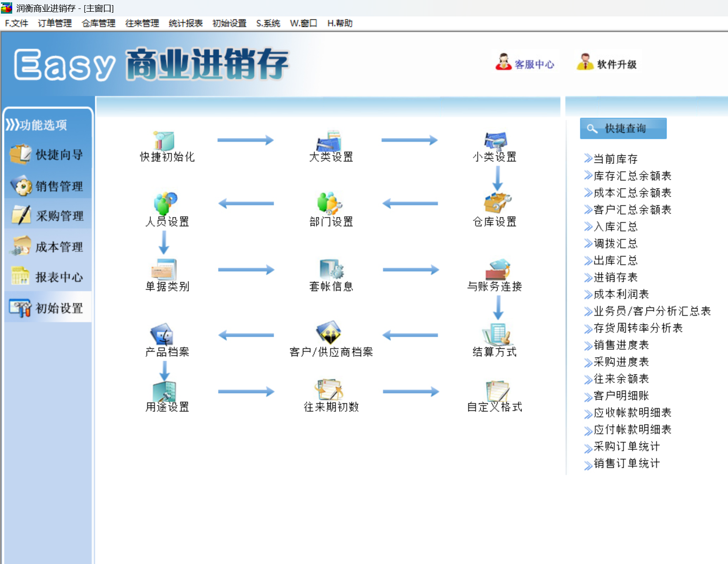Switch to 成本管理 in the sidebar

point(48,247)
